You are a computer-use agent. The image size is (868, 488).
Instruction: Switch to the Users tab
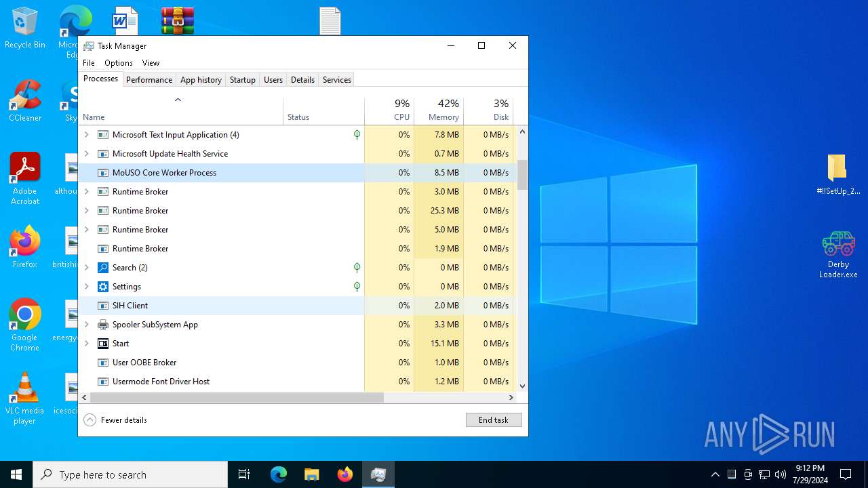[273, 80]
